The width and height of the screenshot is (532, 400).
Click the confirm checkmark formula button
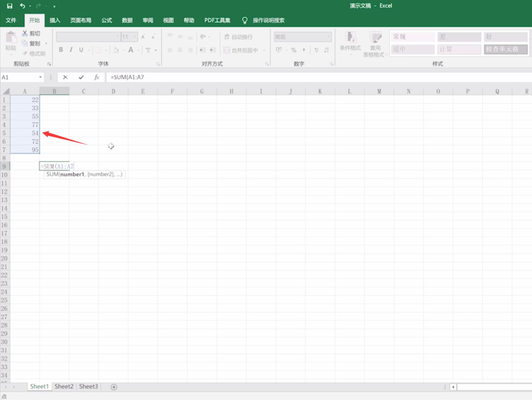click(81, 77)
